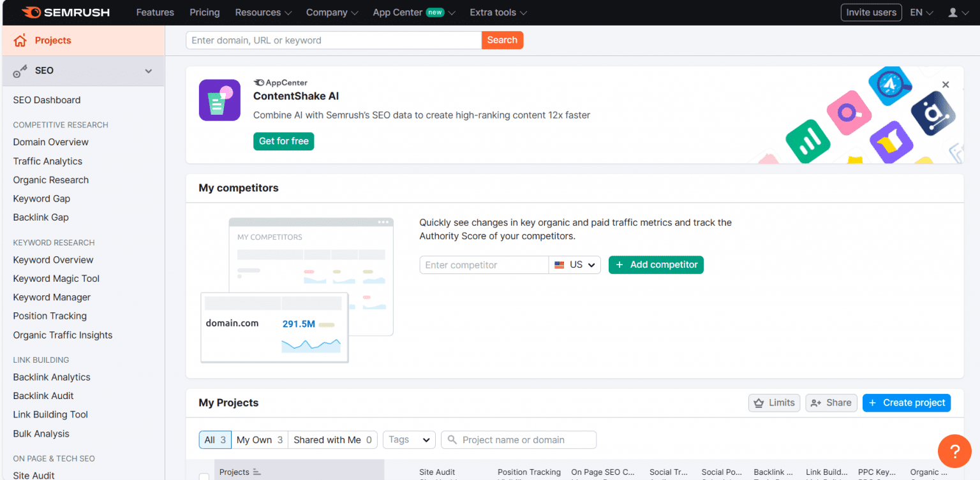The image size is (980, 480).
Task: Switch to the My Own projects tab
Action: click(259, 440)
